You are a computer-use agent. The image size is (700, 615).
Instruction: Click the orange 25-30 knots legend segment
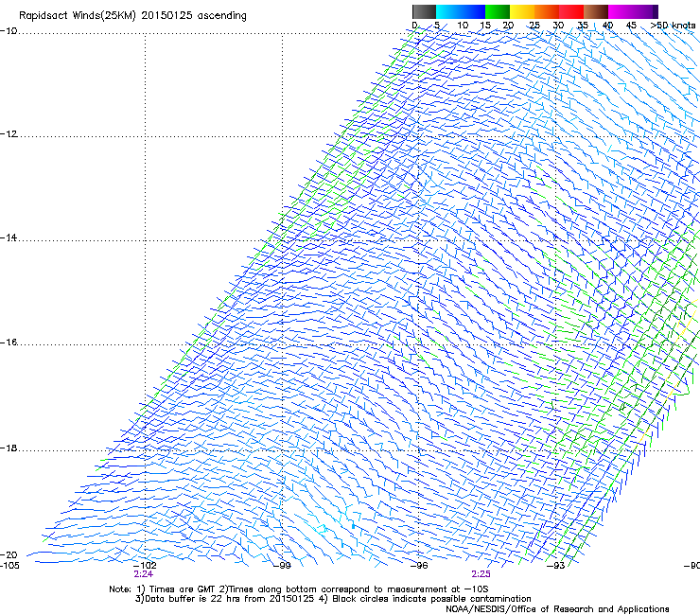pos(547,11)
